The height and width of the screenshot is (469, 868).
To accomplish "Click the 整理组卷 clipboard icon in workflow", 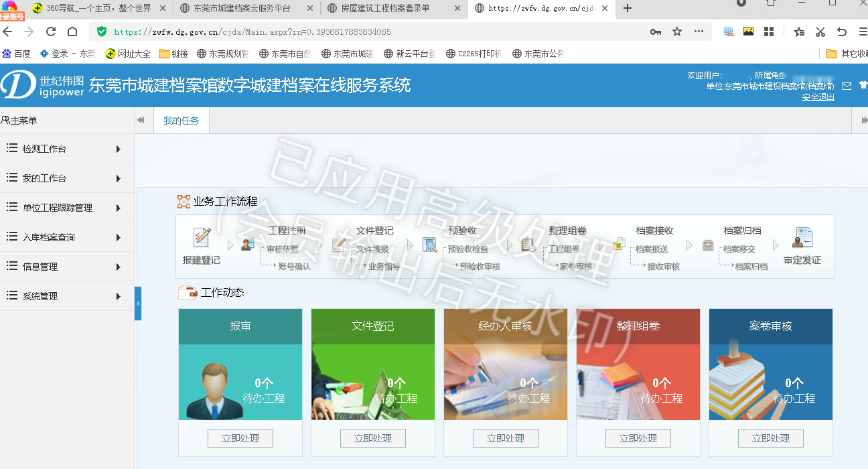I will coord(528,245).
